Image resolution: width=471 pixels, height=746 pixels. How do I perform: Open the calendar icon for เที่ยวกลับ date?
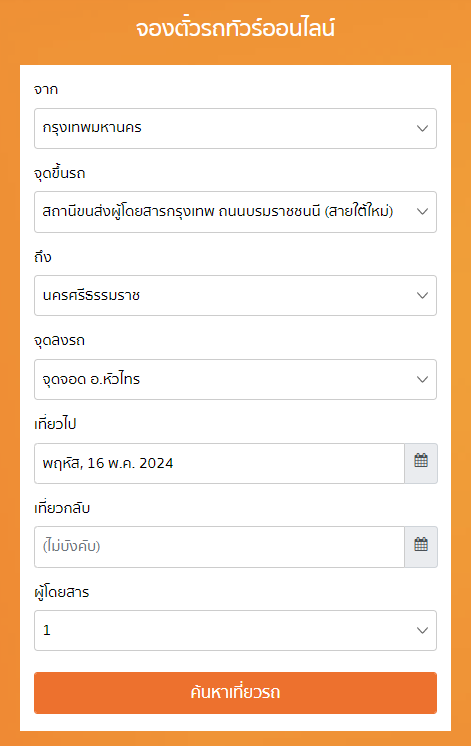421,547
